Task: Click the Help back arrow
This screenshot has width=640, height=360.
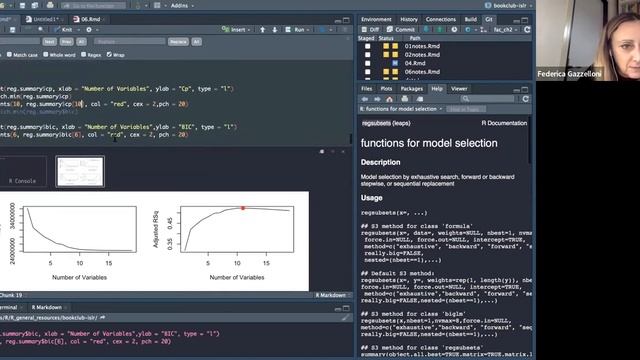Action: pos(364,99)
